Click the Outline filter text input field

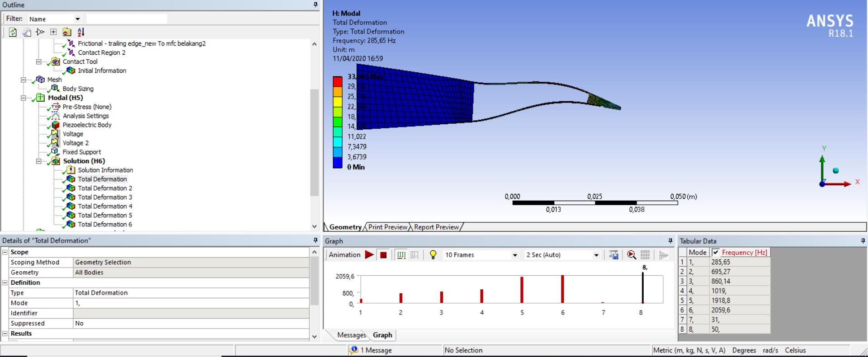(x=126, y=19)
